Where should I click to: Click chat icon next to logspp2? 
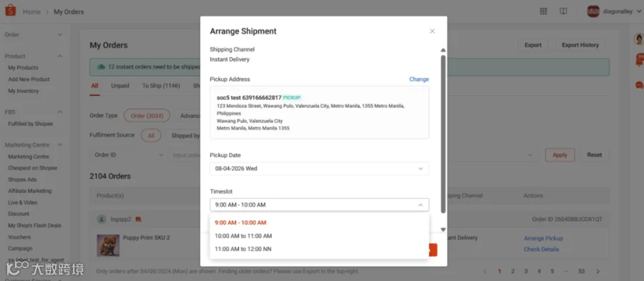[x=138, y=220]
